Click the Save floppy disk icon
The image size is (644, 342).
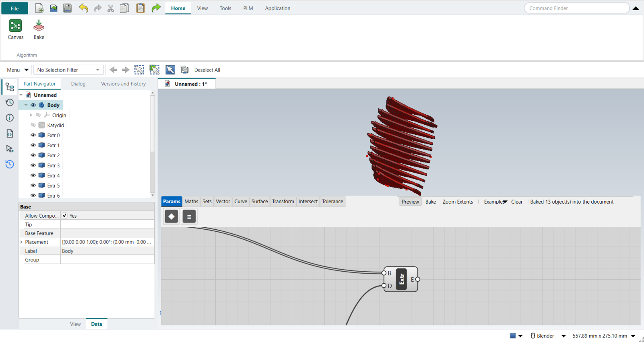67,8
